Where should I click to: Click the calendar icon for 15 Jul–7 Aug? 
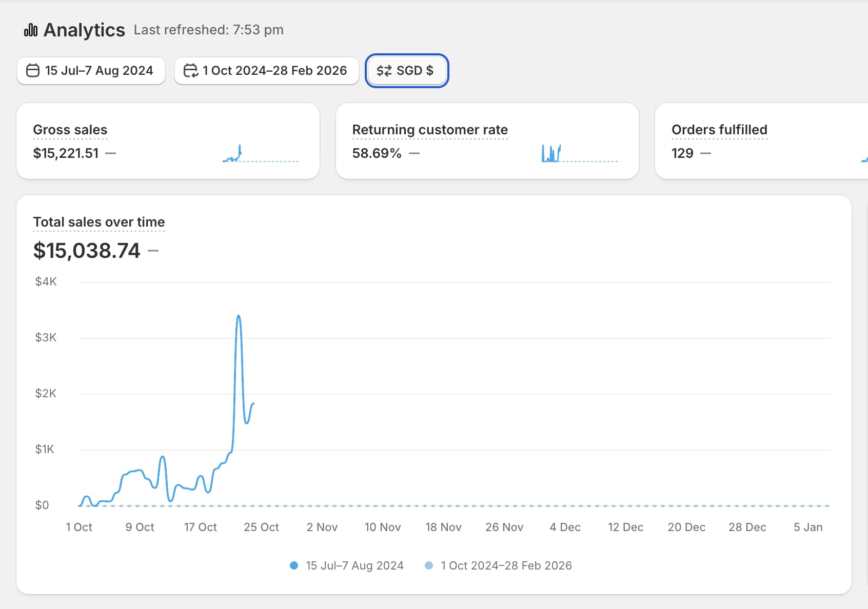coord(33,71)
